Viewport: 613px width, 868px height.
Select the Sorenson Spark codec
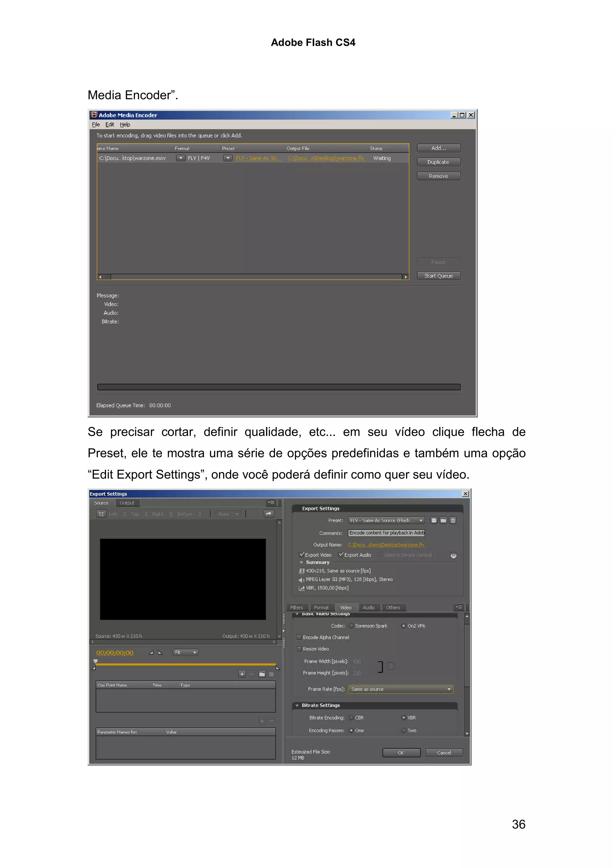(351, 626)
